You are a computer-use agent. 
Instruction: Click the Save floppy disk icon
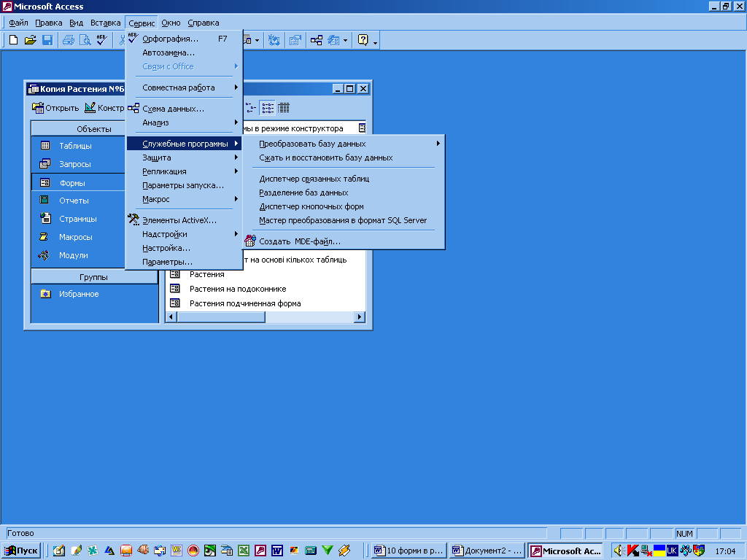[x=47, y=40]
